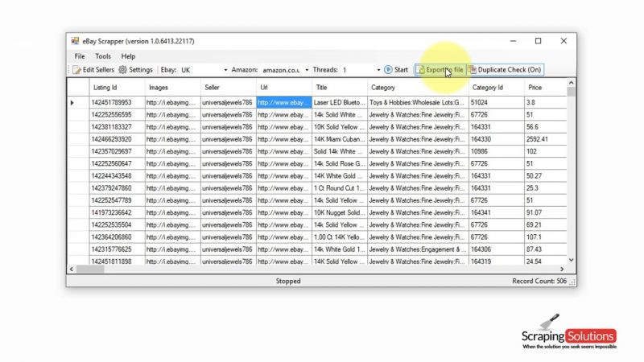Select the price 3.8 cell
644x362 pixels.
546,103
